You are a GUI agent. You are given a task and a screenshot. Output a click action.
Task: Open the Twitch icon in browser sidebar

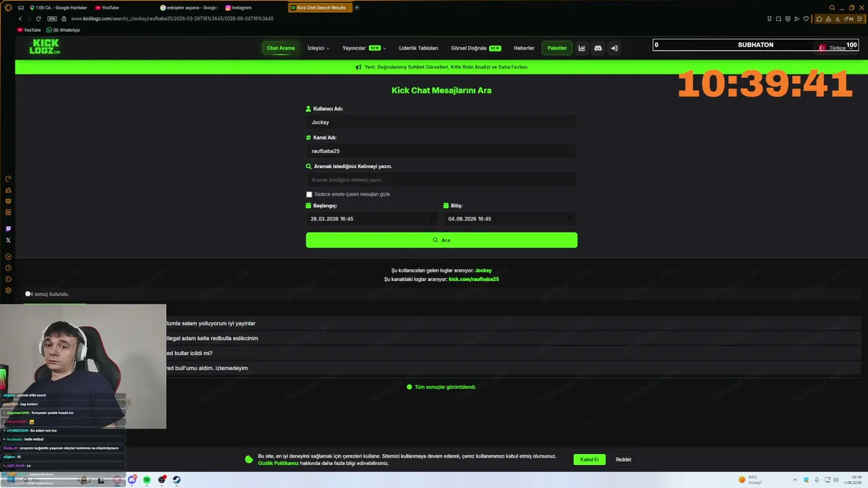pos(8,228)
